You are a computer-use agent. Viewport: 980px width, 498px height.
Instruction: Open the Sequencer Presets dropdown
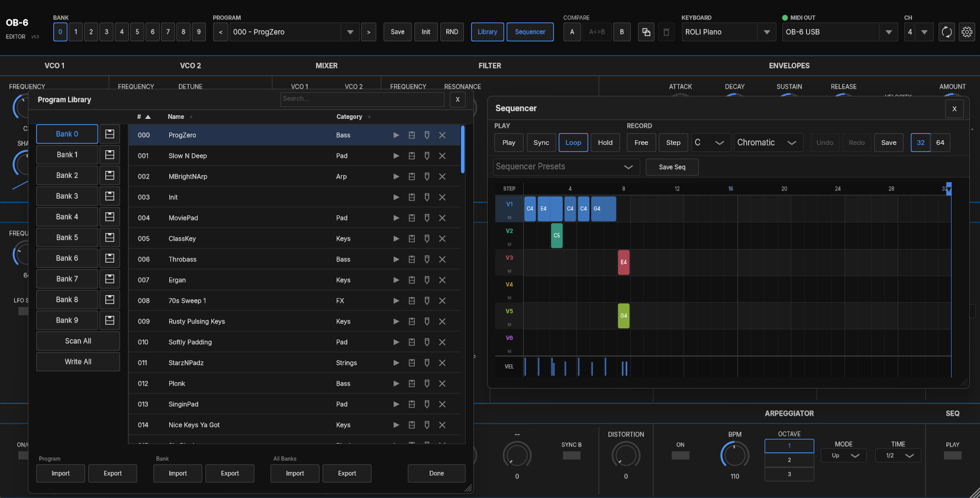pos(565,167)
